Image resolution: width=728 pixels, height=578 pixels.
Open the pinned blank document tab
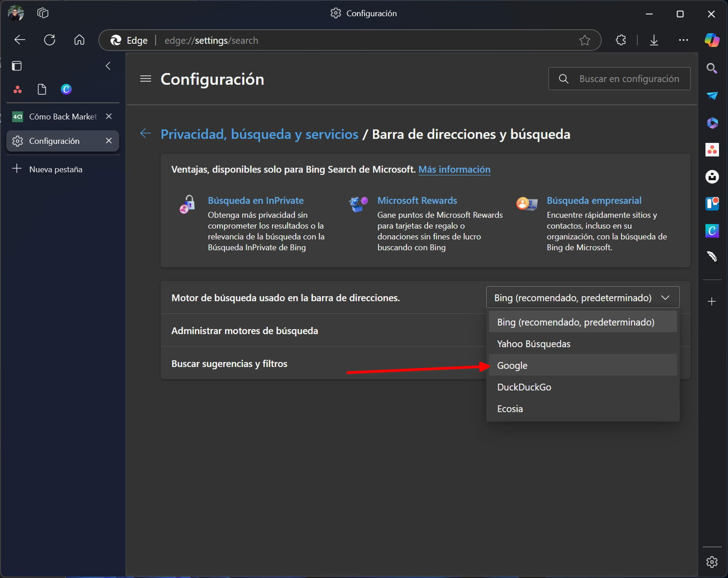point(42,89)
